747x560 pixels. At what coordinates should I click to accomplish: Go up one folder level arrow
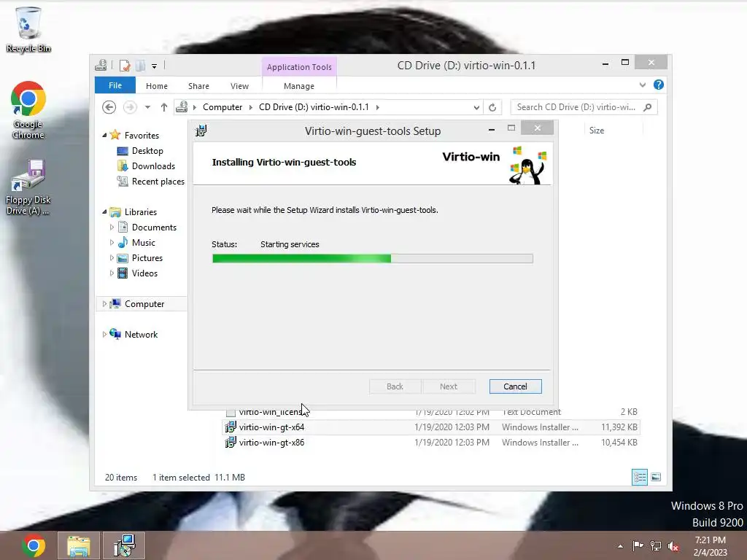pyautogui.click(x=164, y=107)
